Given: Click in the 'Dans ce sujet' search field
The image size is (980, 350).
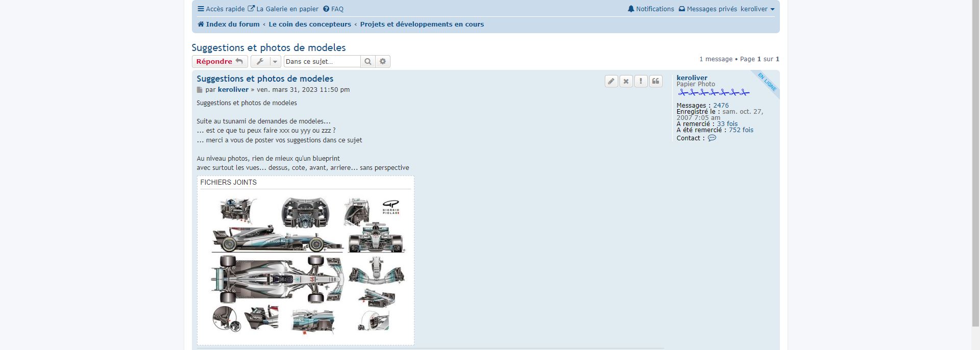Looking at the screenshot, I should click(x=322, y=62).
